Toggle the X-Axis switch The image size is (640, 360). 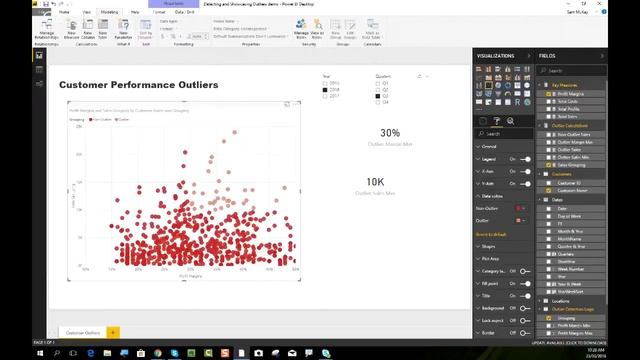tap(525, 171)
